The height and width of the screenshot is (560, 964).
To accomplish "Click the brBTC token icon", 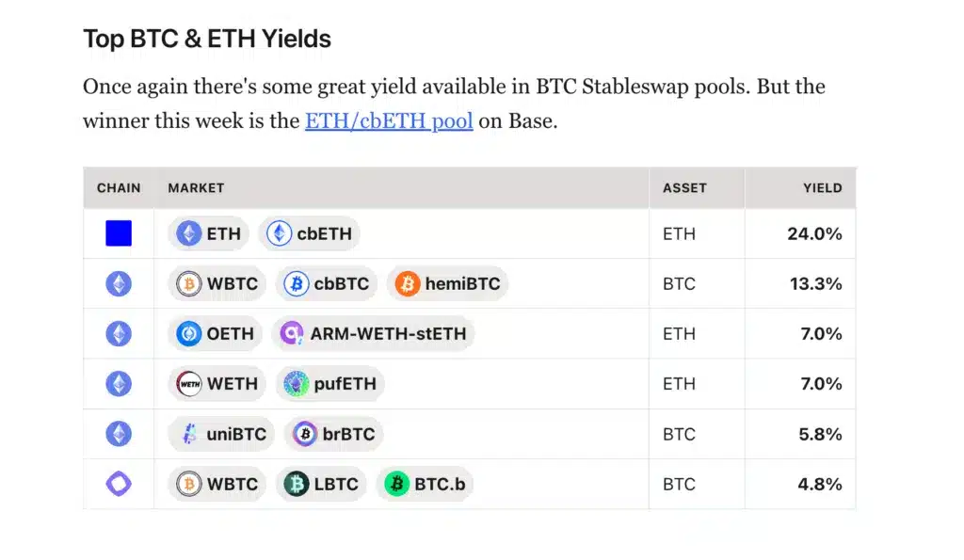I will 305,434.
